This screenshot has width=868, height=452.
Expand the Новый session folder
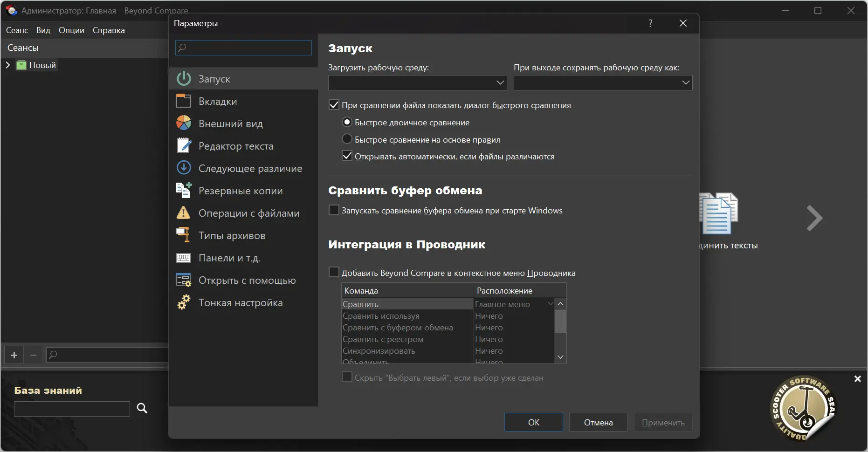(8, 65)
